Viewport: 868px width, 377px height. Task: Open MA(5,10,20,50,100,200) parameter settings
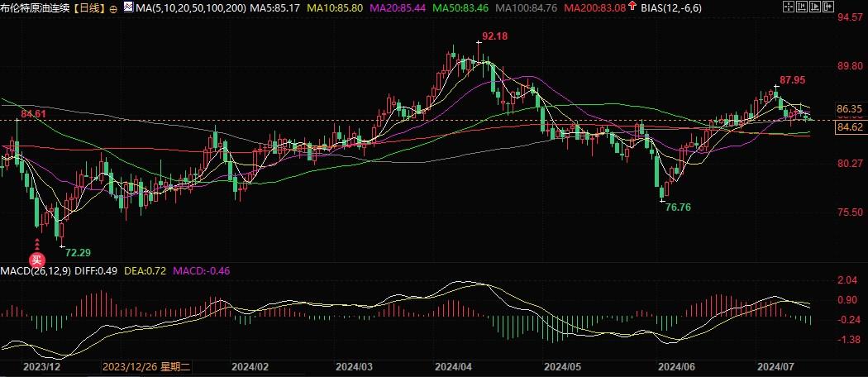190,8
